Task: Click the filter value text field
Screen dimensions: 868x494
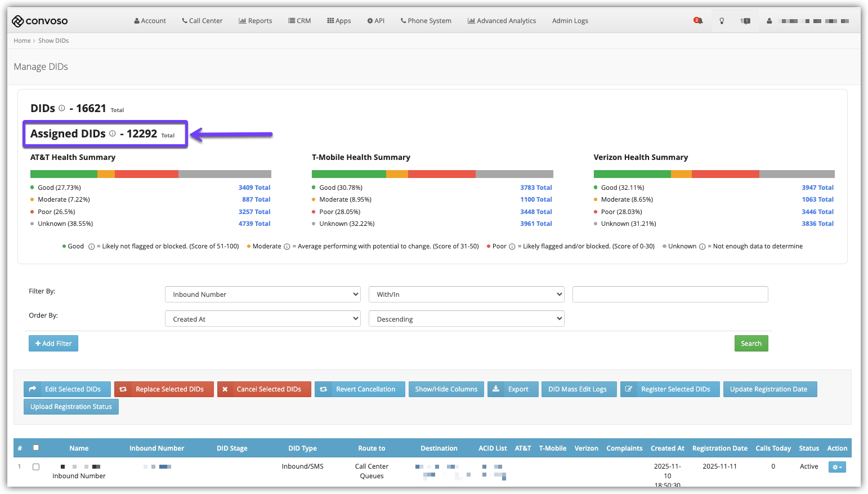Action: pyautogui.click(x=670, y=294)
